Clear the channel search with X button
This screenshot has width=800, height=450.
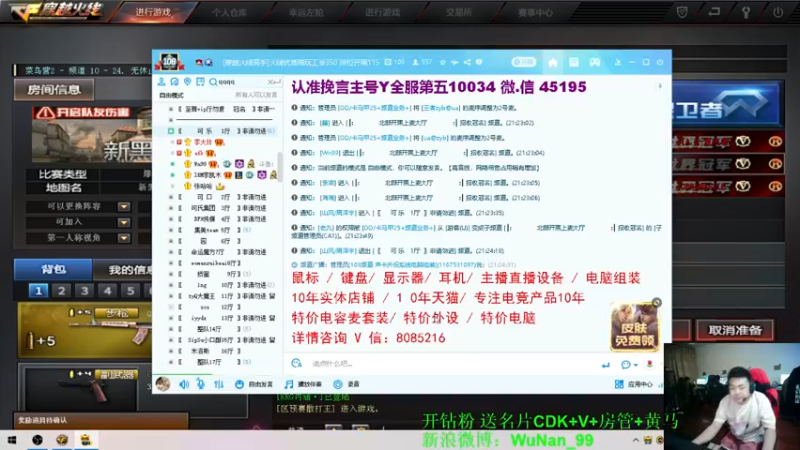pyautogui.click(x=271, y=82)
